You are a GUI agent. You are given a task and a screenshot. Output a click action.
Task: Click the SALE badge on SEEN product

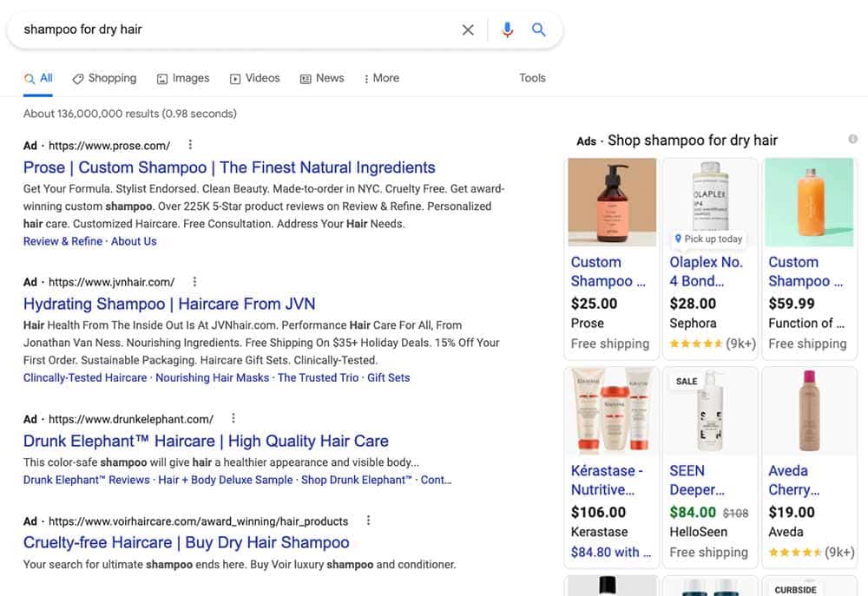687,382
